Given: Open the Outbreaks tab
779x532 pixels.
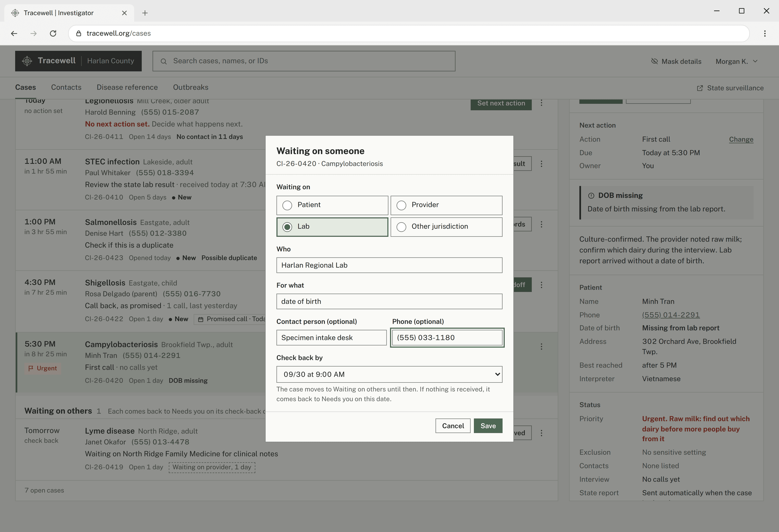Looking at the screenshot, I should (x=191, y=88).
